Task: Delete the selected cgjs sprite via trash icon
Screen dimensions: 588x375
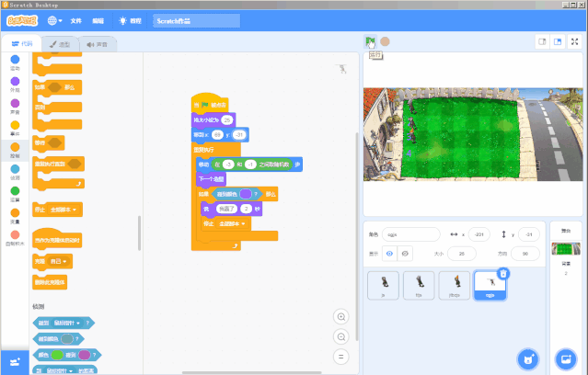Action: [x=503, y=274]
